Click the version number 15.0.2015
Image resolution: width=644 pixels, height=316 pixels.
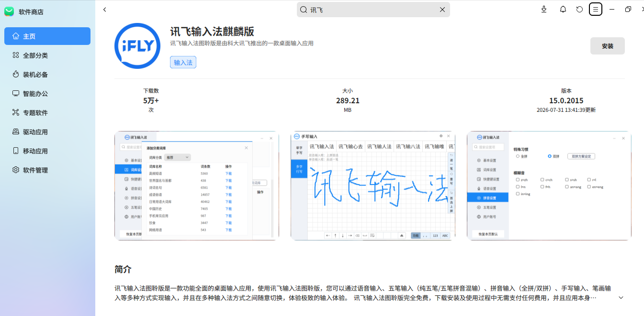566,101
